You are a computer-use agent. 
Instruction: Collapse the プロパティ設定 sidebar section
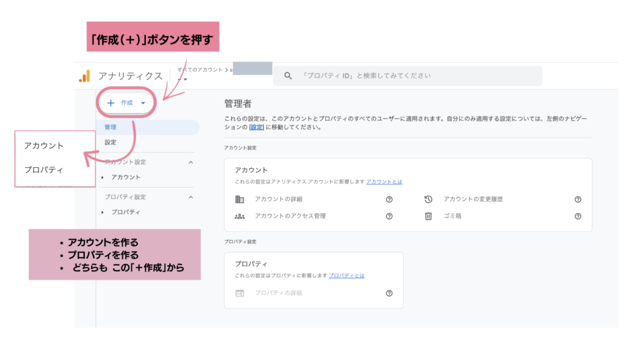coord(191,197)
